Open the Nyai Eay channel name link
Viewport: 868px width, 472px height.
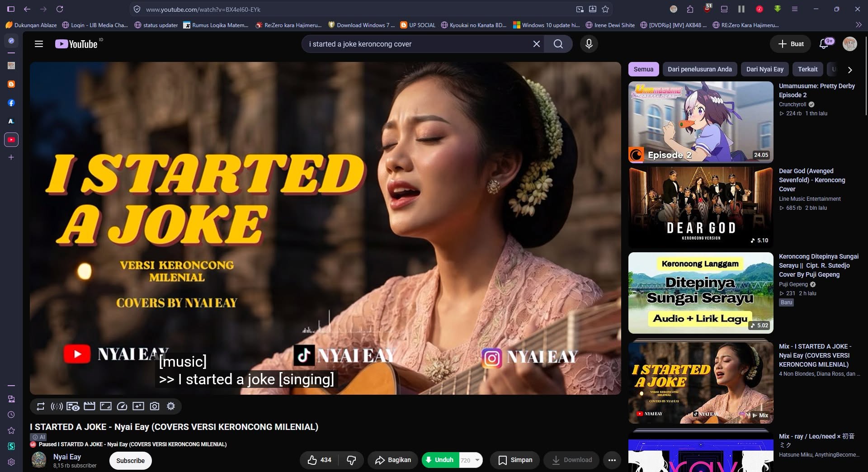67,457
